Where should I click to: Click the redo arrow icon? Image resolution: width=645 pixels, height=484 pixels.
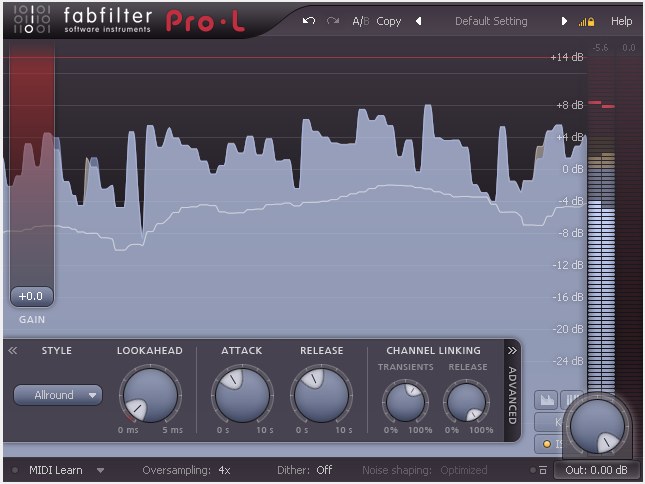point(333,21)
